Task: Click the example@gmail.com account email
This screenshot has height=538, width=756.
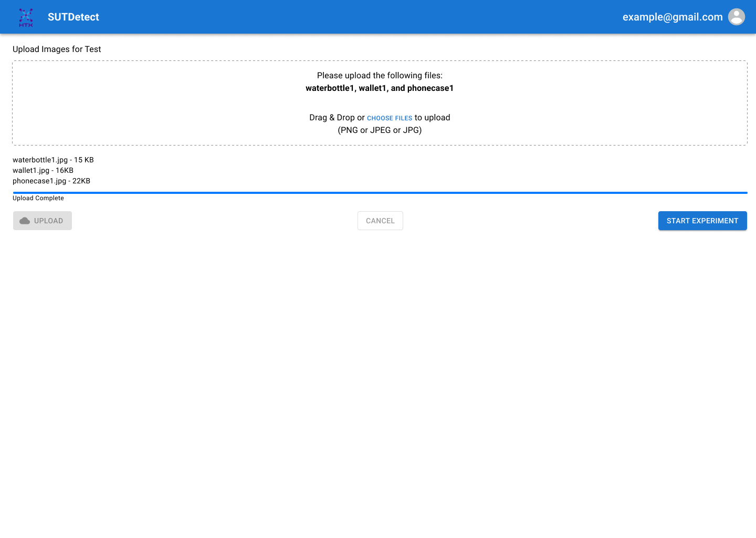Action: point(672,17)
